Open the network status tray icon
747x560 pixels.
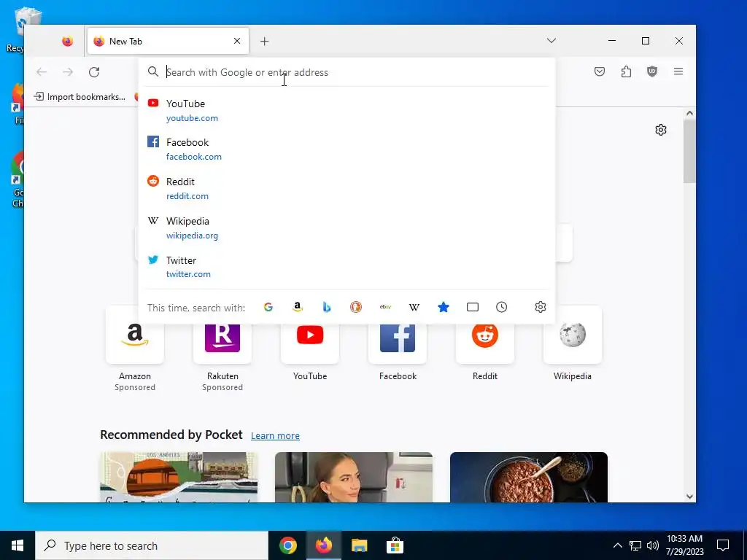coord(635,545)
